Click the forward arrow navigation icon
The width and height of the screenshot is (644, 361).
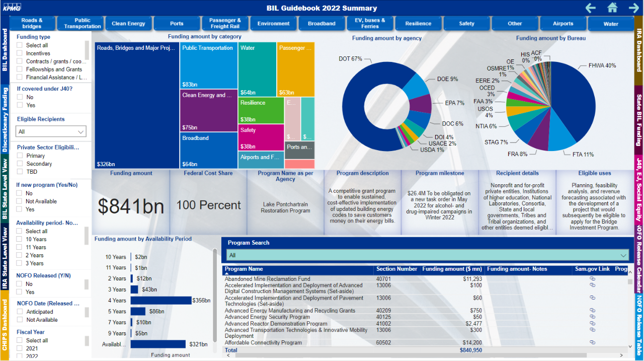tap(633, 8)
